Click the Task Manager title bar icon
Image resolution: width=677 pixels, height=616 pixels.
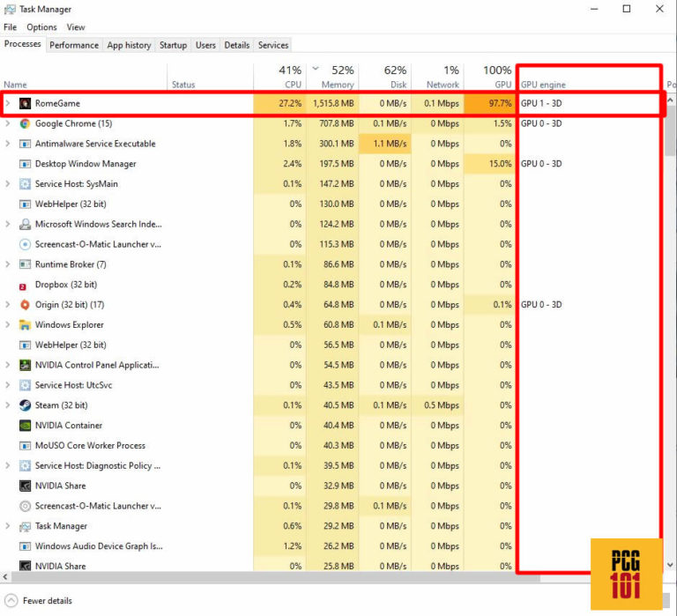click(10, 9)
